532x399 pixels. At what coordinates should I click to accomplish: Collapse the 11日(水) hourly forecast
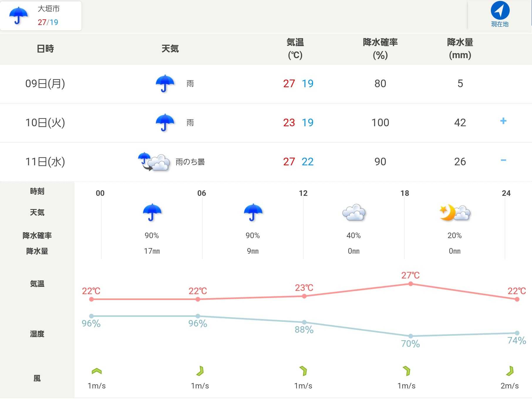click(x=503, y=160)
